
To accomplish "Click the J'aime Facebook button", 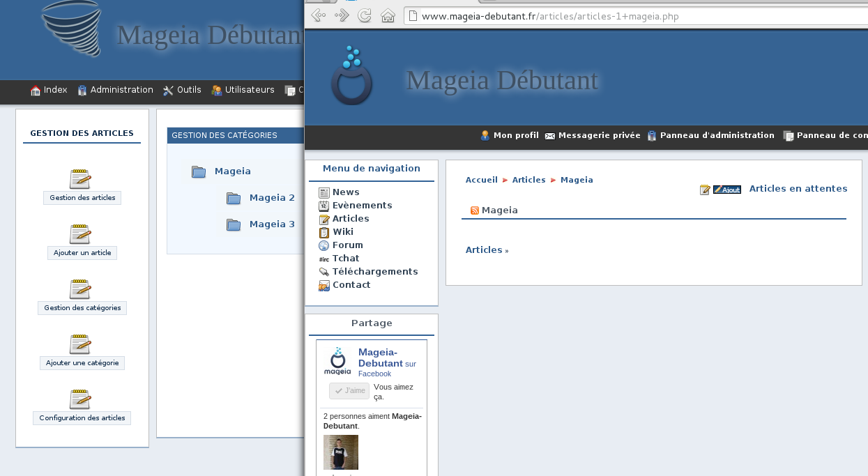I will pyautogui.click(x=349, y=391).
